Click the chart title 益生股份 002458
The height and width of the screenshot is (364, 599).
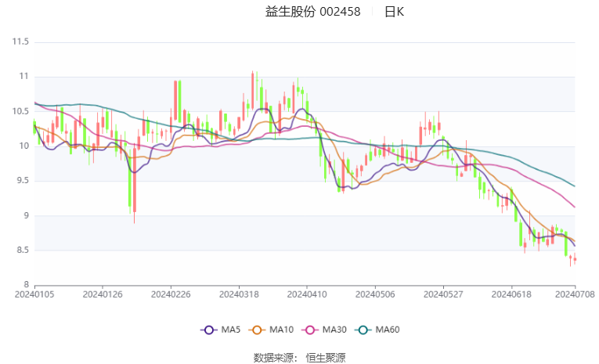click(313, 12)
